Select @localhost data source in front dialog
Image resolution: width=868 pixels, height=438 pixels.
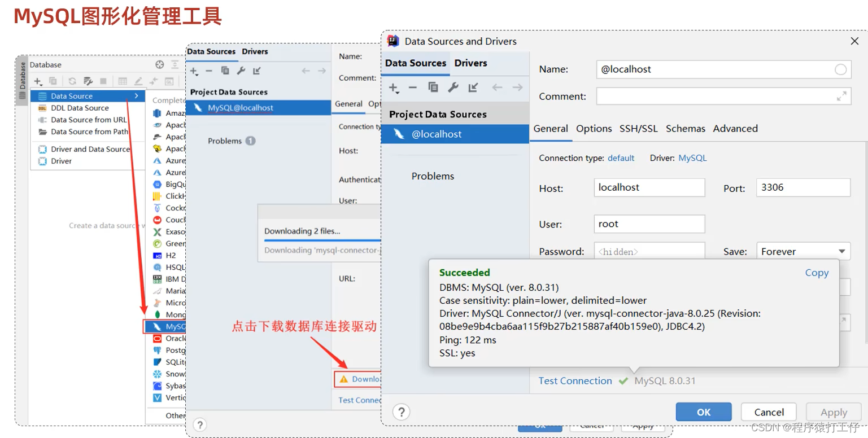(455, 134)
